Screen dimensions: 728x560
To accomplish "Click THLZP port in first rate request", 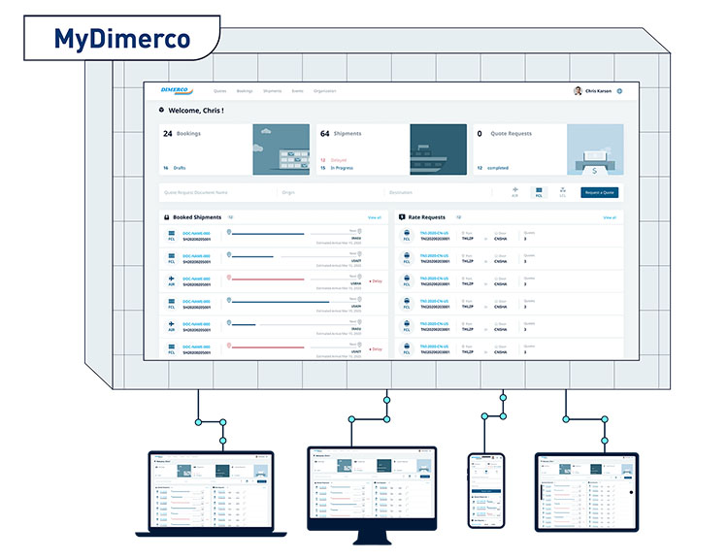I will 468,238.
